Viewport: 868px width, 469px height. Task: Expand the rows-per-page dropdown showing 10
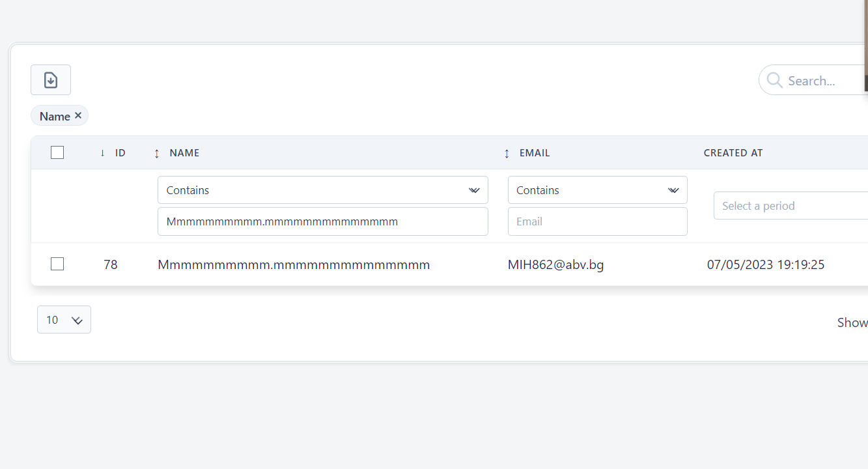coord(64,320)
